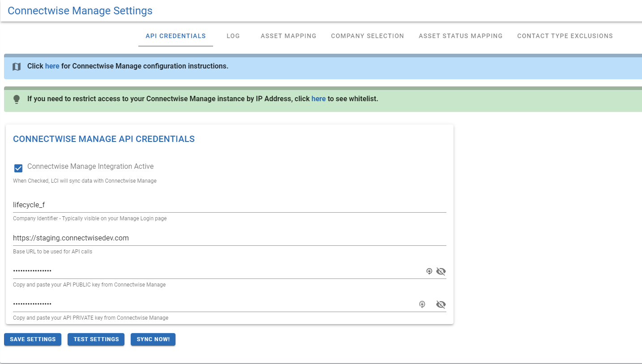Switch to CONTACT TYPE EXCLUSIONS tab
642x364 pixels.
click(x=565, y=36)
